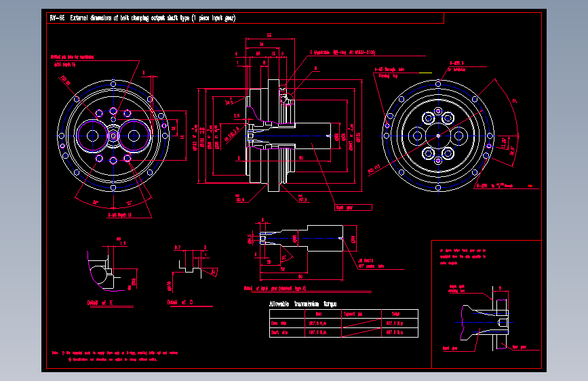Screen dimensions: 588x381
Task: Select the 'Tapered pin' column header
Action: [353, 314]
